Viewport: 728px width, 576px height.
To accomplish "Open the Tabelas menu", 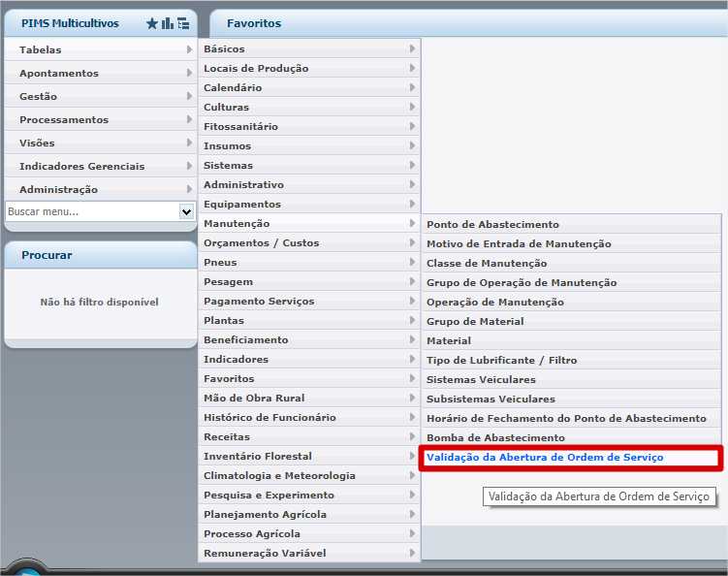I will tap(100, 49).
